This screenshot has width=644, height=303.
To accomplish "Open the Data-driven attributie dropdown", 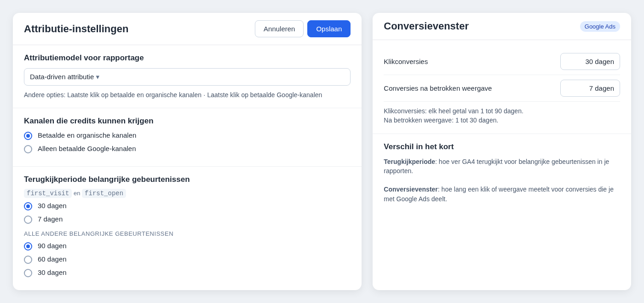I will click(187, 77).
